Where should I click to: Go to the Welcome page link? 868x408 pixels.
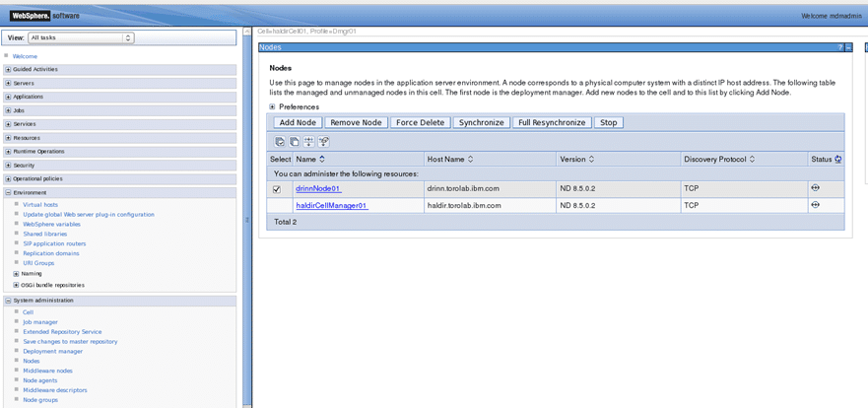coord(25,56)
